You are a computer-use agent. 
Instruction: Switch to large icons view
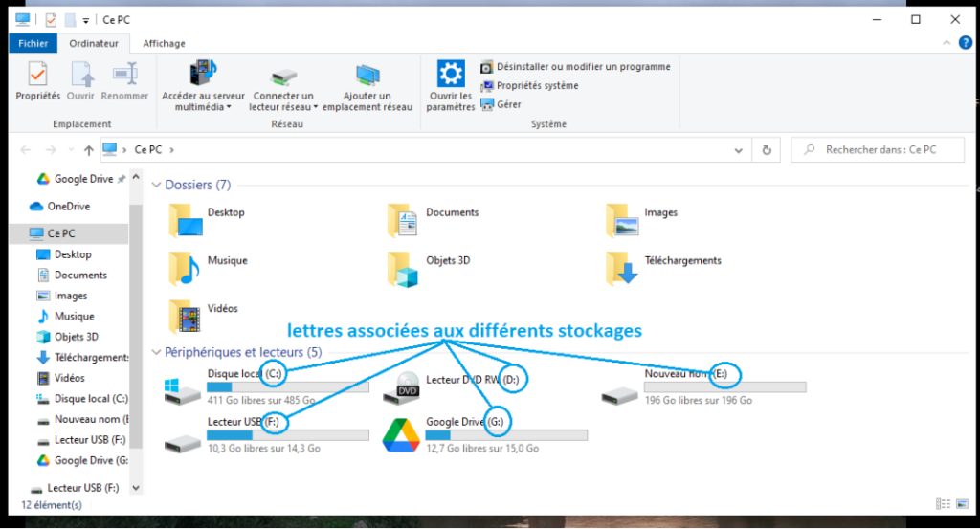pyautogui.click(x=962, y=504)
